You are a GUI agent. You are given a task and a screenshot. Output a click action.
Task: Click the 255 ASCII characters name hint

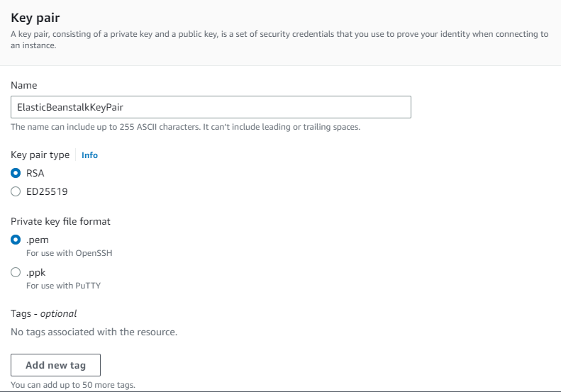[185, 127]
